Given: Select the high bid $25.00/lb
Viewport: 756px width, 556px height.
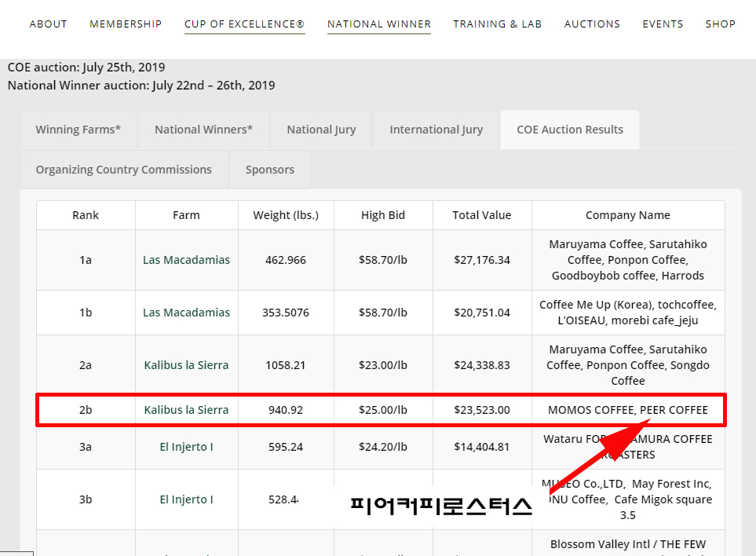Looking at the screenshot, I should click(383, 410).
